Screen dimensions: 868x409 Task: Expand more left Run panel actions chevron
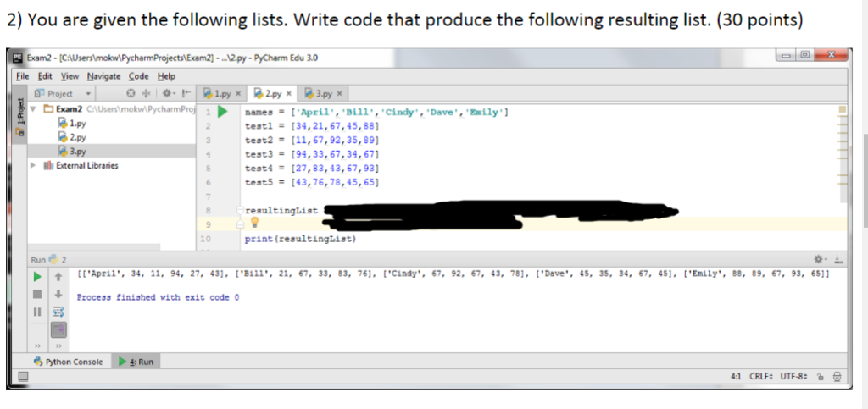[38, 346]
